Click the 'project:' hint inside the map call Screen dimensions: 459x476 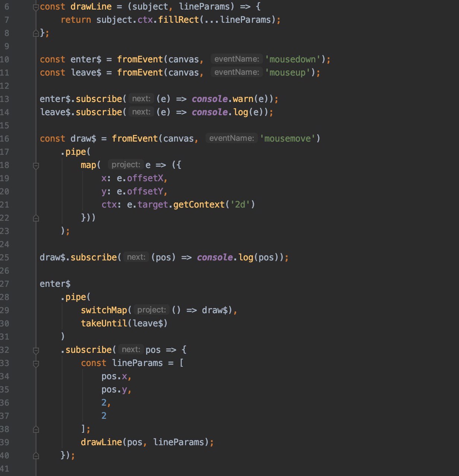click(x=125, y=165)
